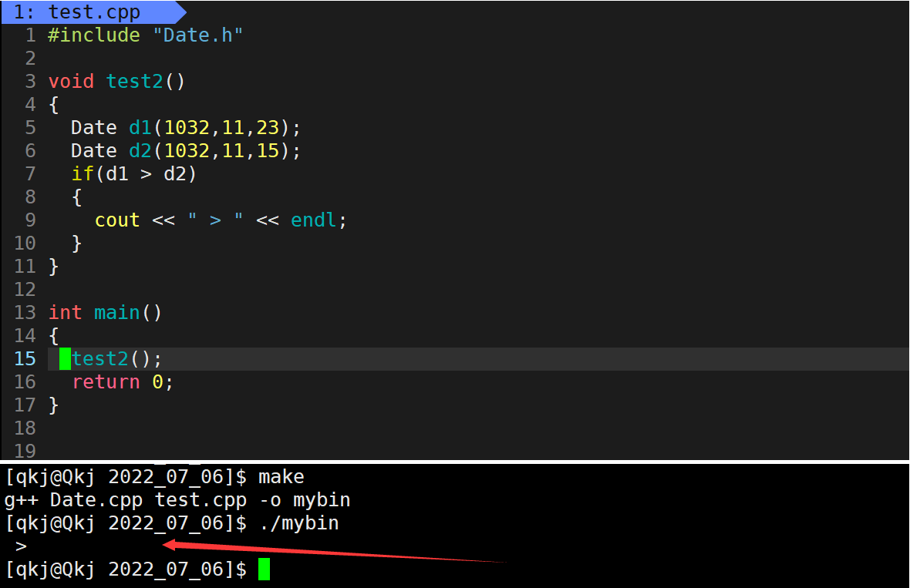This screenshot has height=588, width=910.
Task: Click the Date d1(1032,11,23); statement
Action: [186, 128]
